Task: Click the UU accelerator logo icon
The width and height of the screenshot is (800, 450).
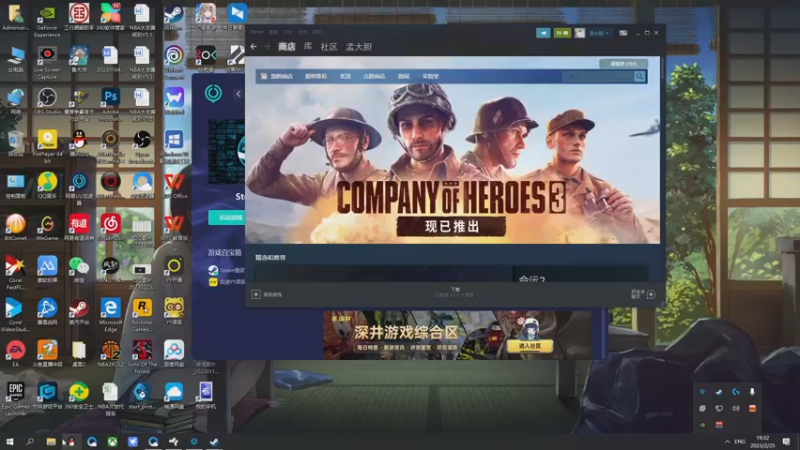Action: coord(213,93)
